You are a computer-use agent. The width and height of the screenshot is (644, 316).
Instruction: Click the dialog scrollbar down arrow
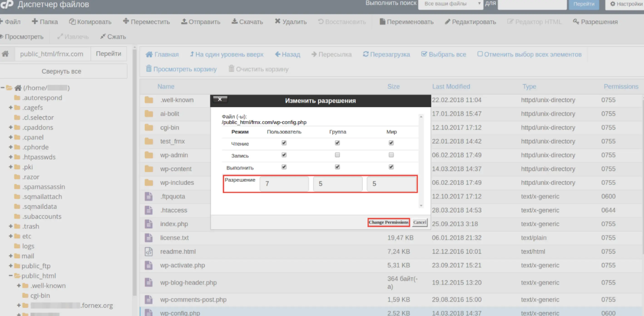tap(421, 205)
